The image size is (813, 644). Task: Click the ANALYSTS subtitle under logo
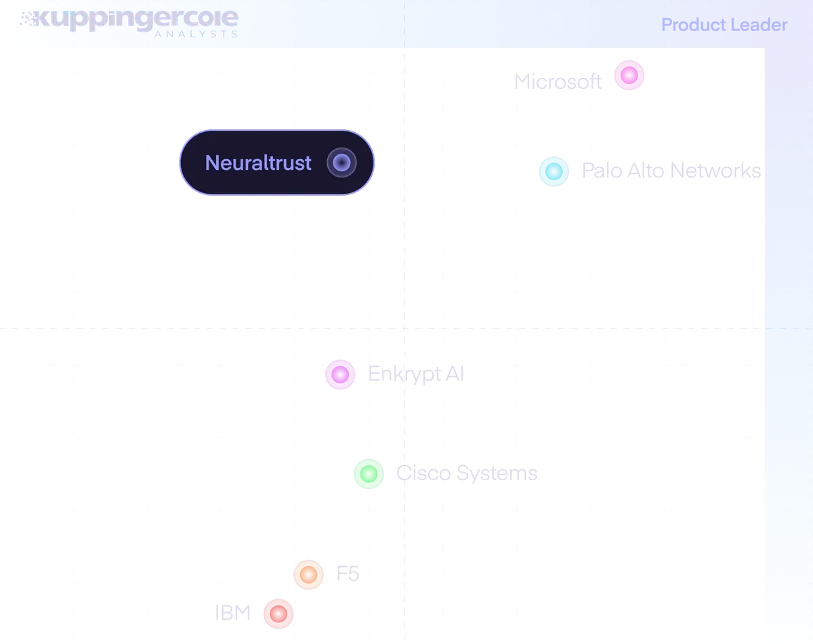tap(196, 34)
